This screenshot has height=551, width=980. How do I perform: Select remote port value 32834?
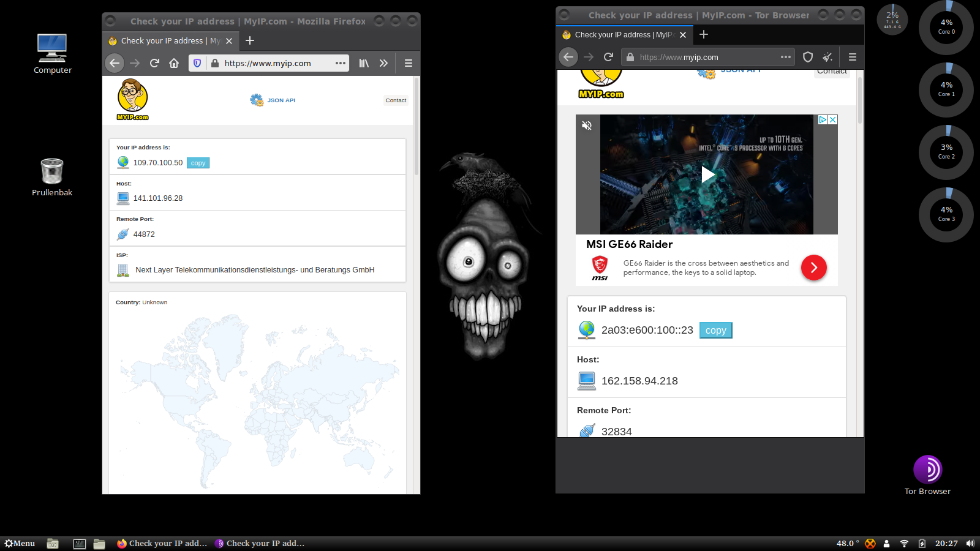tap(616, 431)
